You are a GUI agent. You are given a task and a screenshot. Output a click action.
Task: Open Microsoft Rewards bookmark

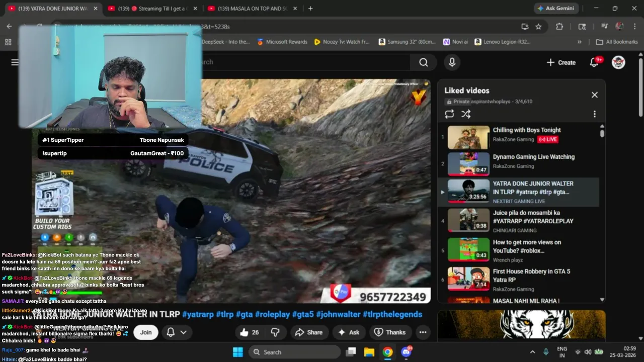tap(282, 42)
